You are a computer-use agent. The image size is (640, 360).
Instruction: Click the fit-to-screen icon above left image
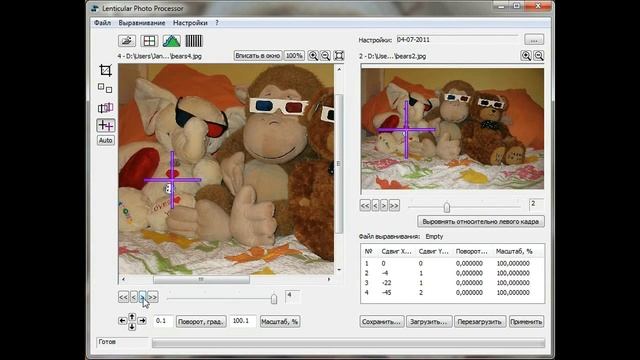(x=339, y=56)
